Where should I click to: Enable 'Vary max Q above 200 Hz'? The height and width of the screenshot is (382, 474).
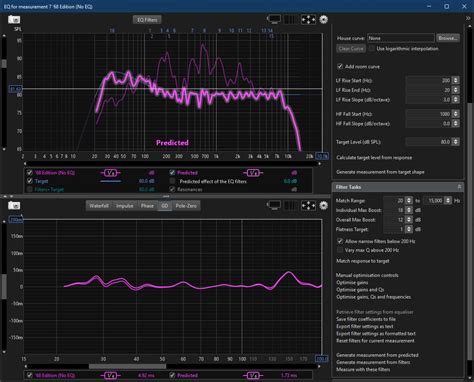pyautogui.click(x=340, y=250)
